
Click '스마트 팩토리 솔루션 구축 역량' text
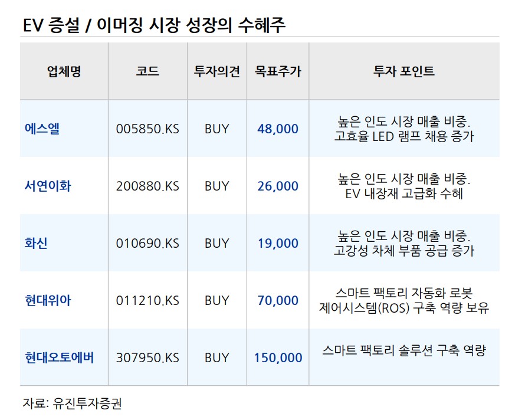(x=404, y=350)
